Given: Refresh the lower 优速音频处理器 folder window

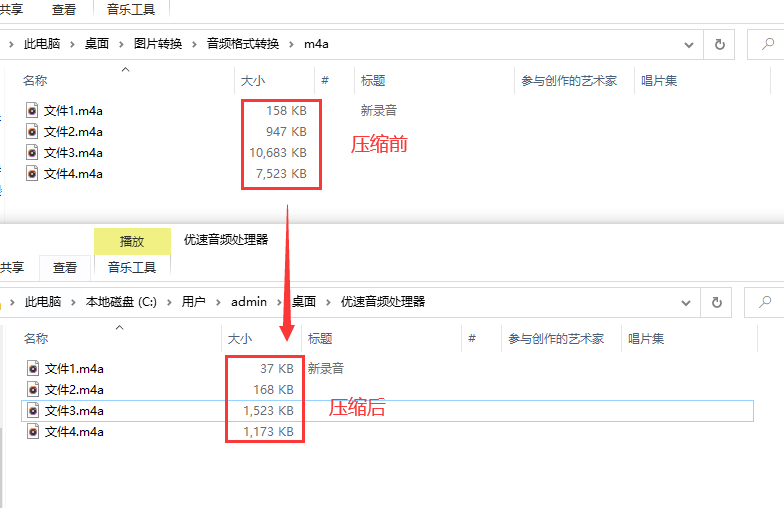Looking at the screenshot, I should tap(716, 302).
